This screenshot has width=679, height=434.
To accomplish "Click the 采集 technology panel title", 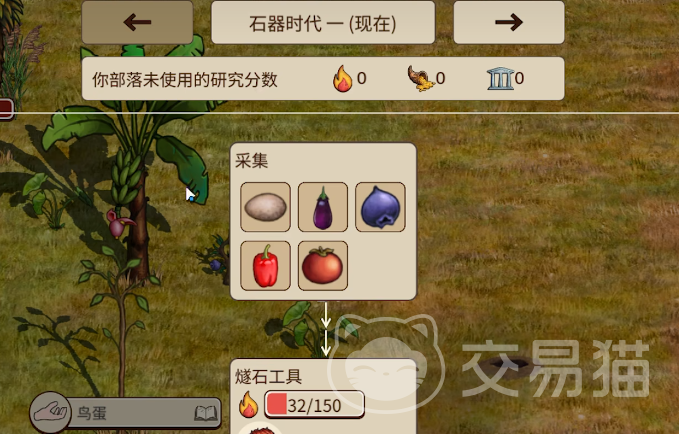I will (252, 161).
